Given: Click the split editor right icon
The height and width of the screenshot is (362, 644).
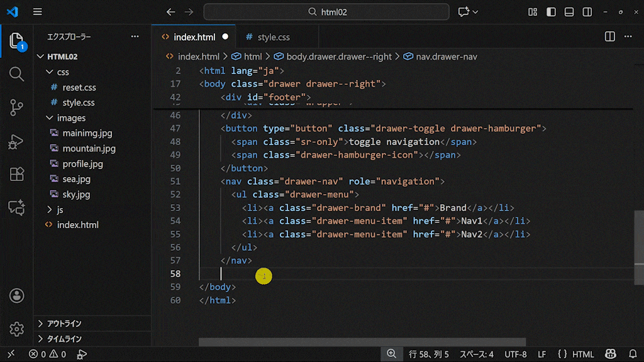Looking at the screenshot, I should (x=609, y=37).
